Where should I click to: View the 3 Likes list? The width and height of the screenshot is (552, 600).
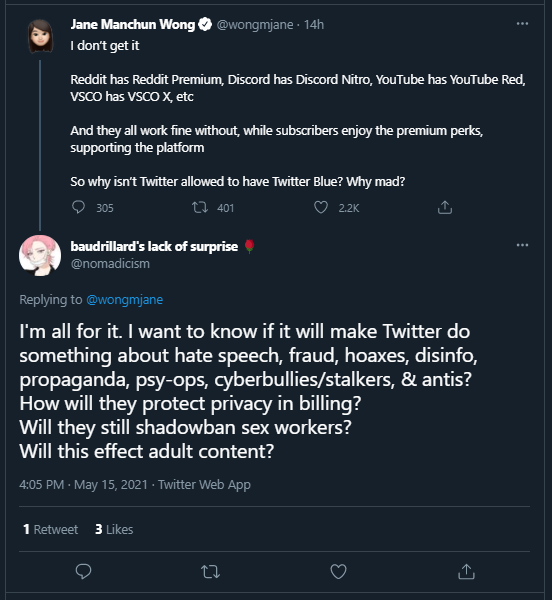click(114, 529)
